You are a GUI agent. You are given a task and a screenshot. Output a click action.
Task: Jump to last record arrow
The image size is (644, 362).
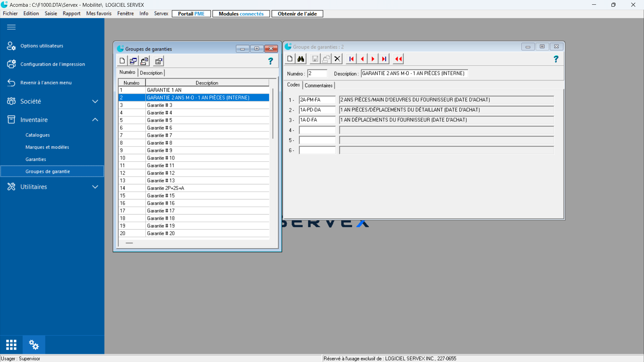384,59
